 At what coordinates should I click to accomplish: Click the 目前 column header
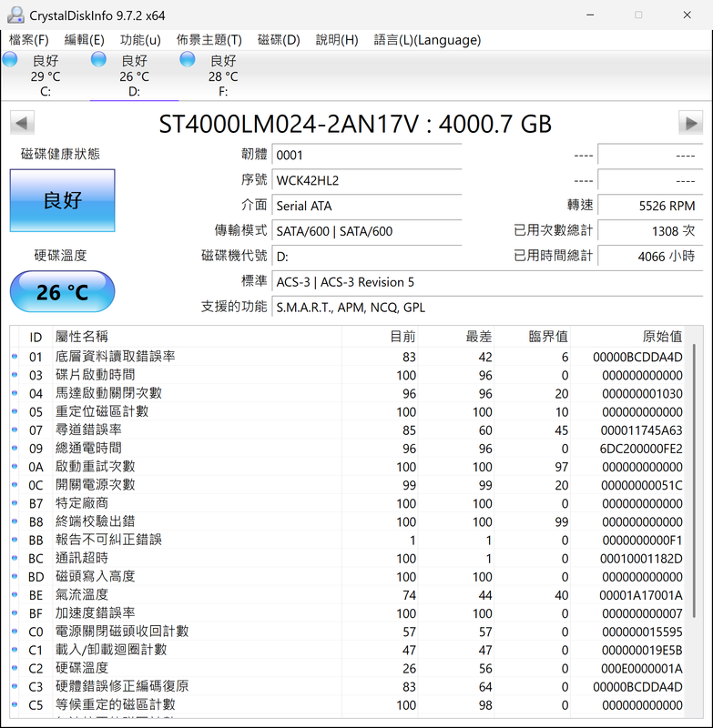click(x=380, y=337)
